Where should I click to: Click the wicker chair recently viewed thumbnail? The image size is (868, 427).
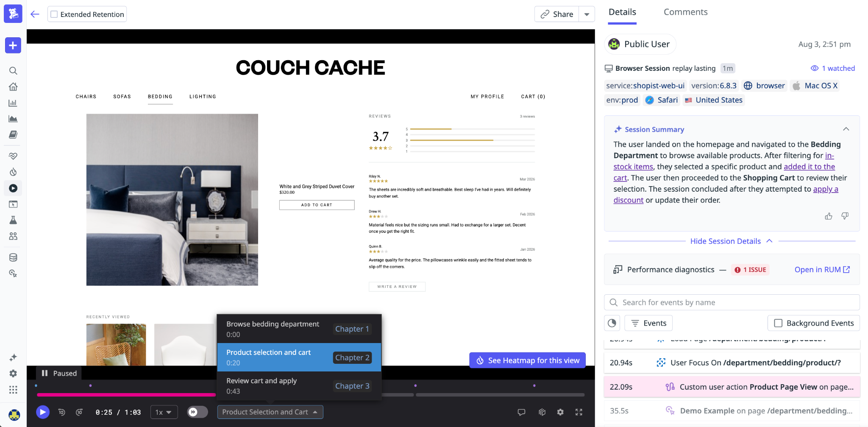tap(116, 345)
